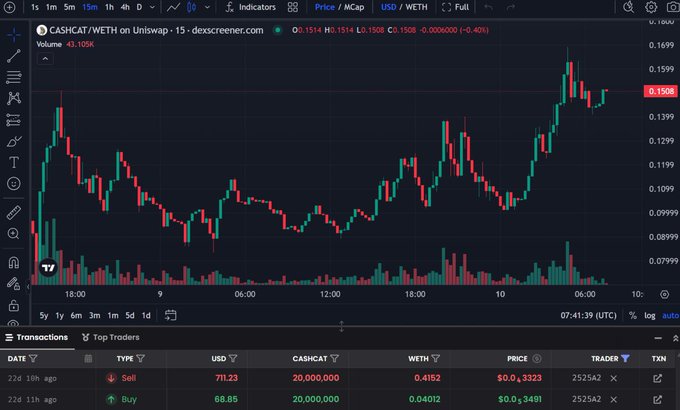Undo last chart action
Viewport: 680px width, 410px height.
pyautogui.click(x=488, y=7)
